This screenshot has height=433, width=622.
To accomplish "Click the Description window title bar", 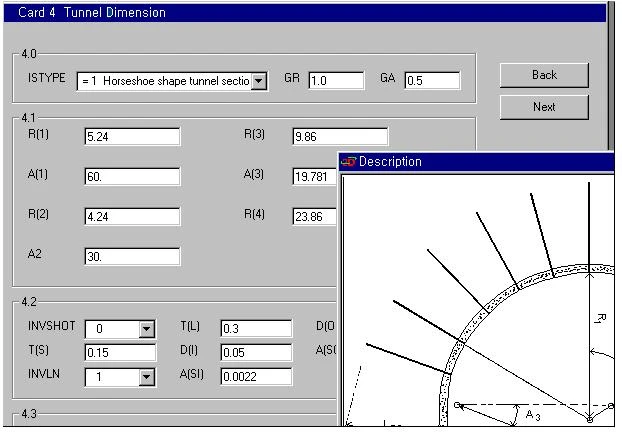I will pos(476,162).
